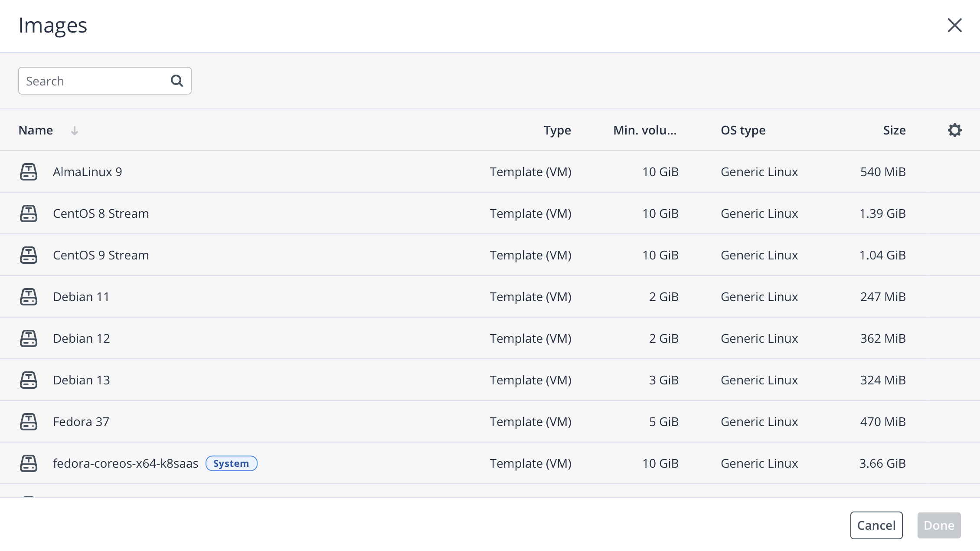Click AlmaLinux 9 template icon
The width and height of the screenshot is (980, 551).
(x=29, y=172)
